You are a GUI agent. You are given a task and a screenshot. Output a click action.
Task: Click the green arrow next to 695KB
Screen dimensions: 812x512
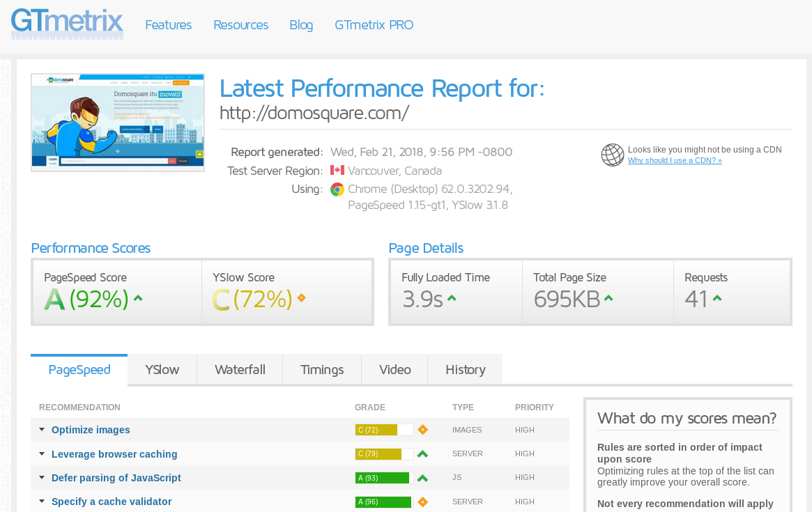(608, 298)
